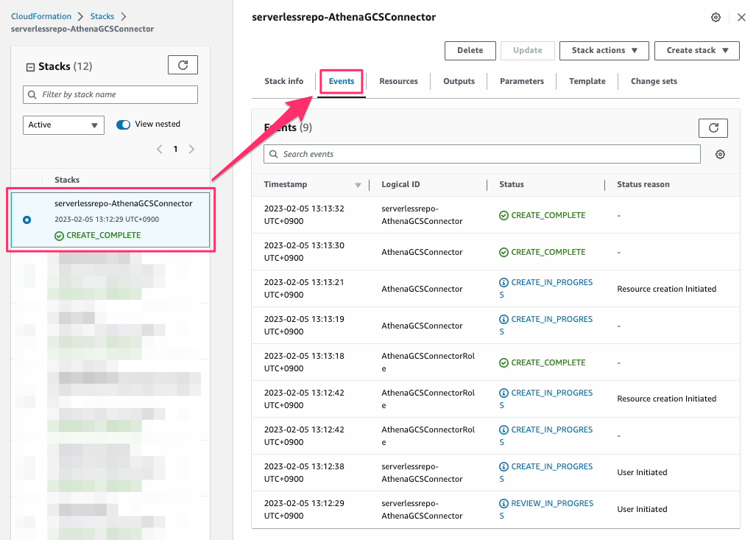This screenshot has width=756, height=540.
Task: Click the 13:13:30 event timestamp
Action: click(x=304, y=251)
